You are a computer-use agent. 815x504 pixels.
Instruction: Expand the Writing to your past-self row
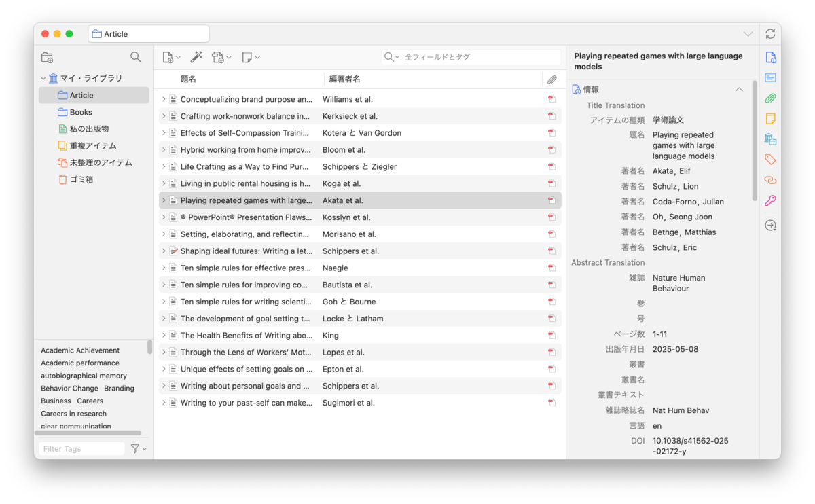coord(164,403)
